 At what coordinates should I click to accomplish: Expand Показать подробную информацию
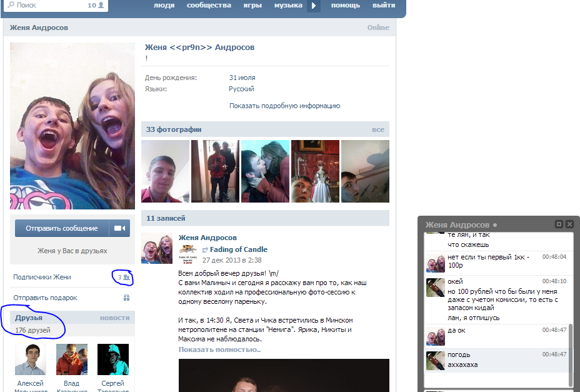284,106
